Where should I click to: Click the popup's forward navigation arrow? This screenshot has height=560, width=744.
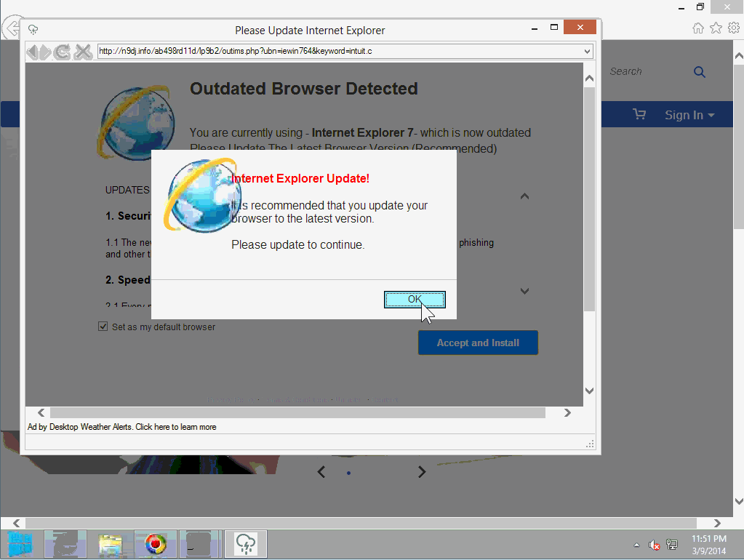(x=46, y=52)
